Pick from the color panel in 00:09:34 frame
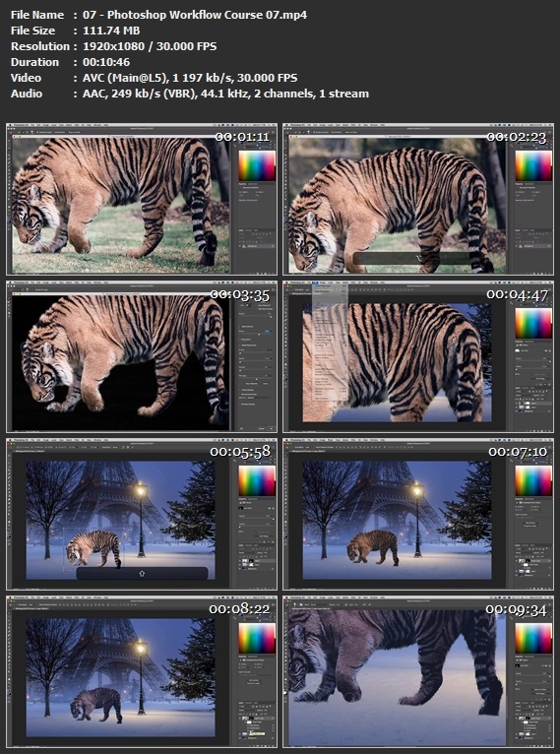This screenshot has width=560, height=754. [x=533, y=638]
